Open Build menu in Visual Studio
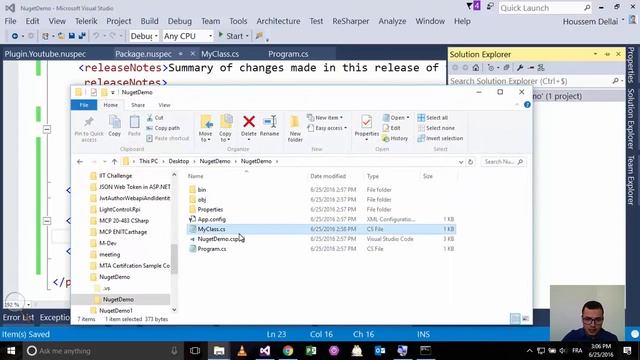Image resolution: width=640 pixels, height=360 pixels. coord(149,21)
